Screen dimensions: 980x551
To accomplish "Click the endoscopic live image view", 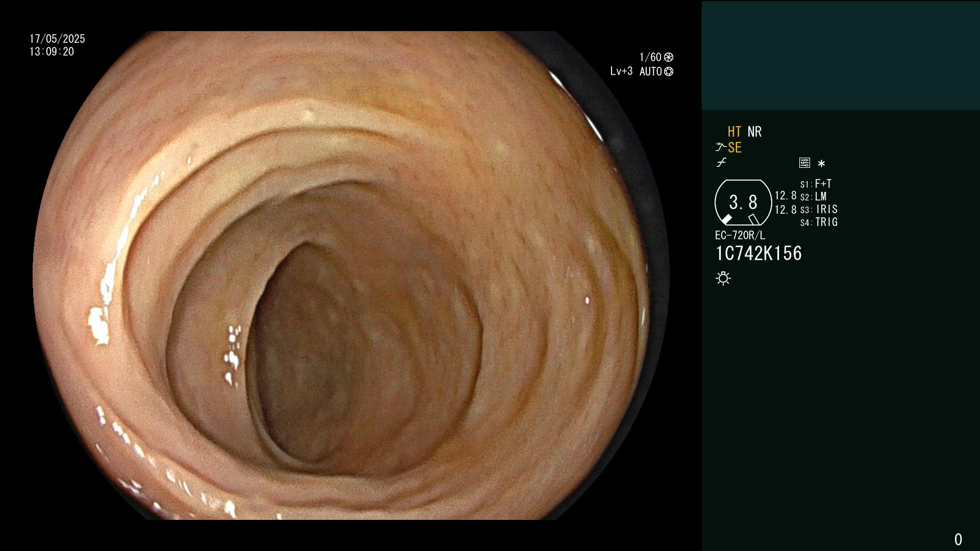I will pyautogui.click(x=351, y=275).
